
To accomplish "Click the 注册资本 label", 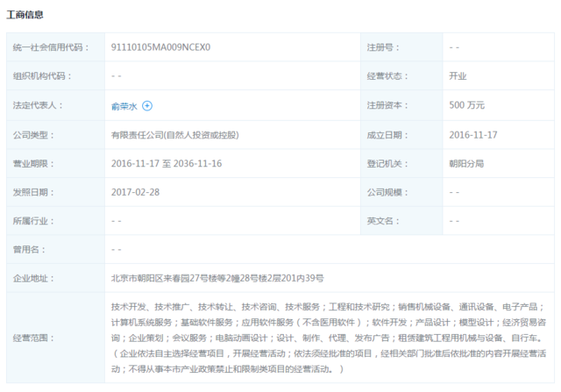I will pos(387,105).
